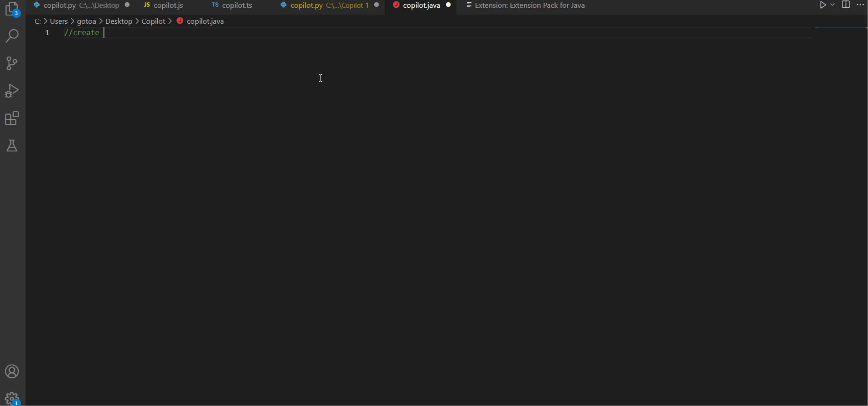Click the Copilot breadcrumb folder
The width and height of the screenshot is (868, 406).
click(154, 21)
